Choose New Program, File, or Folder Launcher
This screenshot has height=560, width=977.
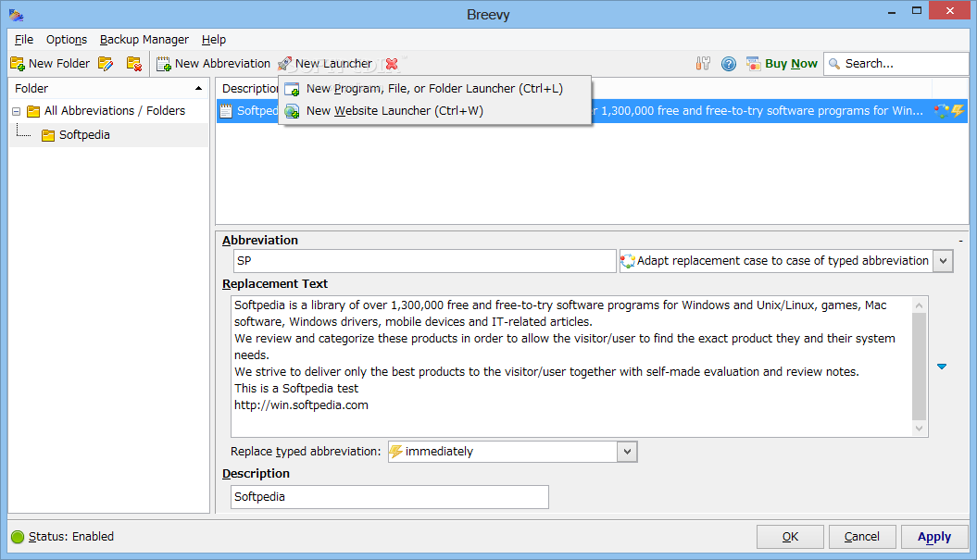pos(434,89)
